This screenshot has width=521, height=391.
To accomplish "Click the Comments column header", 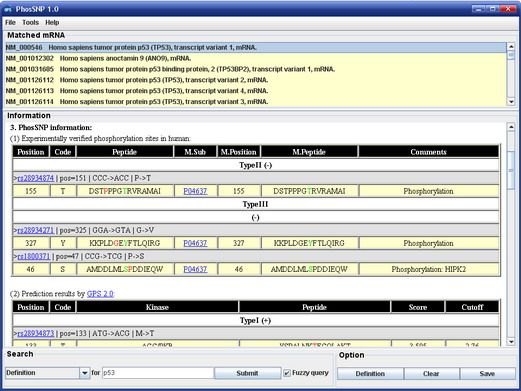I will click(429, 152).
